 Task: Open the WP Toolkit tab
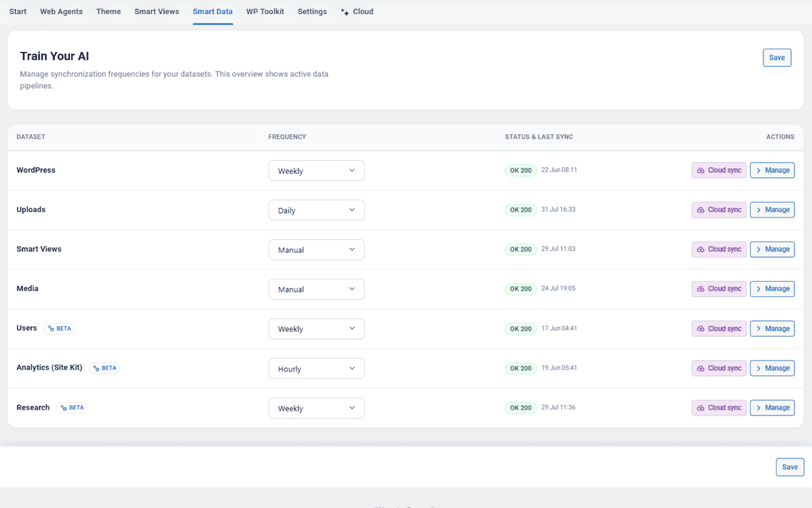(265, 11)
